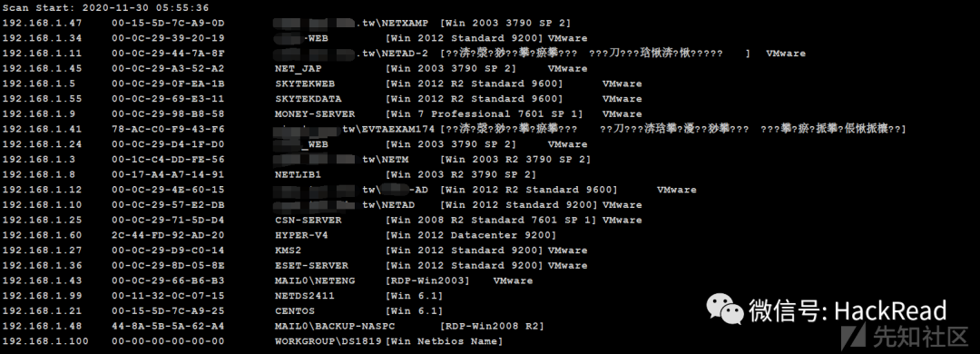Select hostname HYPER-V4

click(x=302, y=235)
